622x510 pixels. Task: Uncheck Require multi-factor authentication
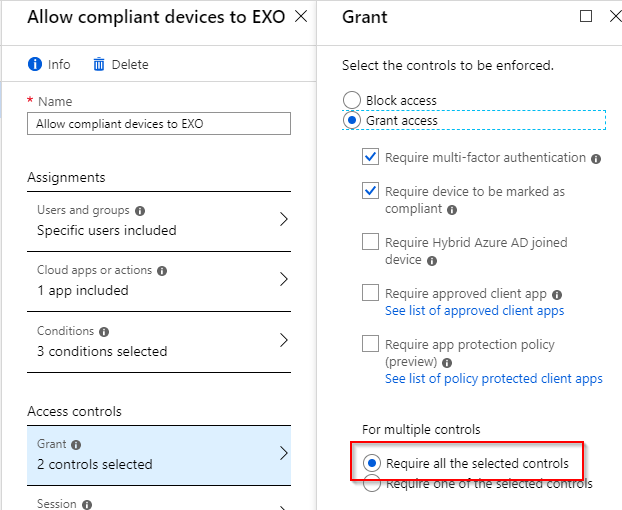(x=371, y=157)
